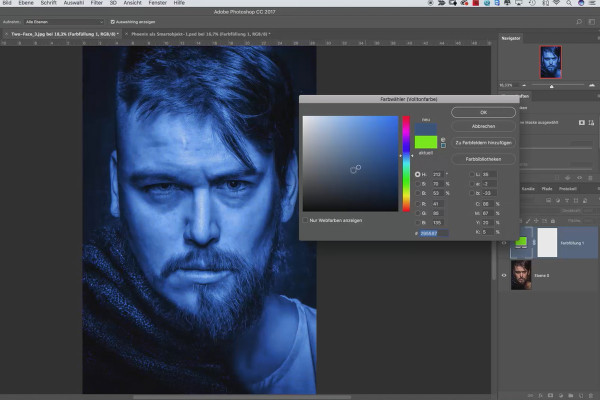Switch to the Protokoll tab
Screen dimensions: 600x400
coord(567,189)
